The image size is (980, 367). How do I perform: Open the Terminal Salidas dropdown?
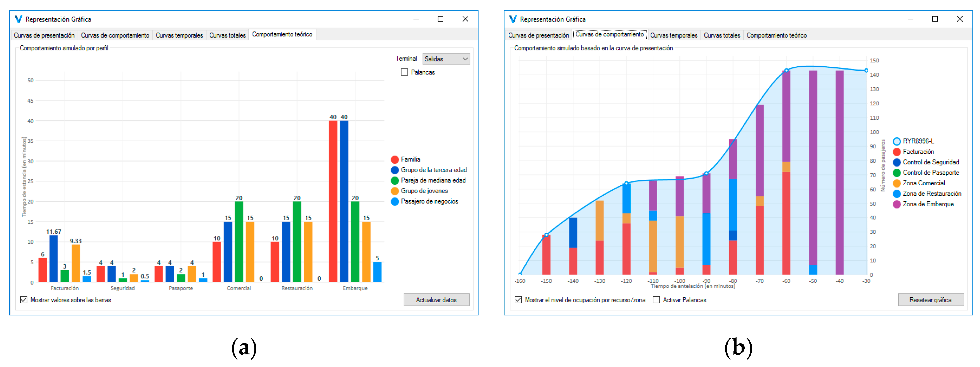pos(446,59)
